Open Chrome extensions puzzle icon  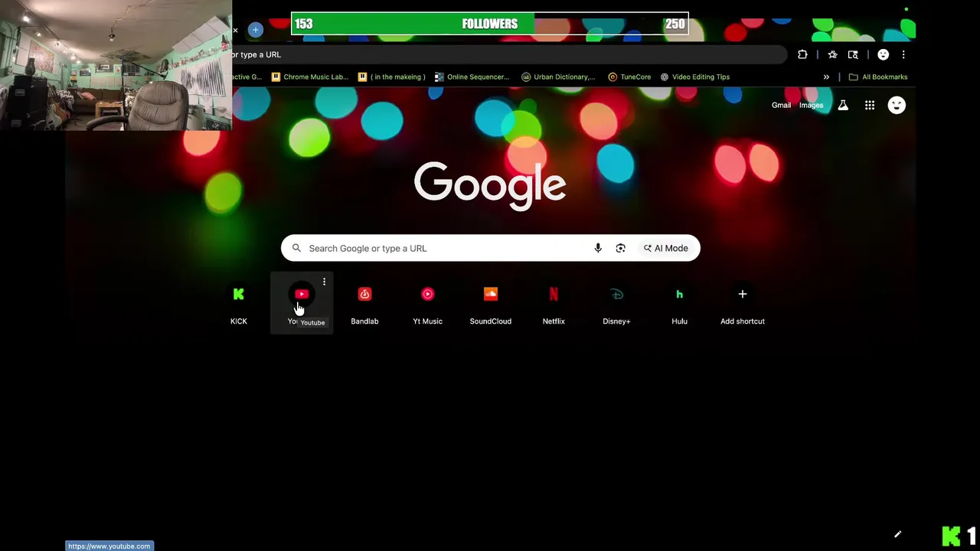pyautogui.click(x=802, y=54)
